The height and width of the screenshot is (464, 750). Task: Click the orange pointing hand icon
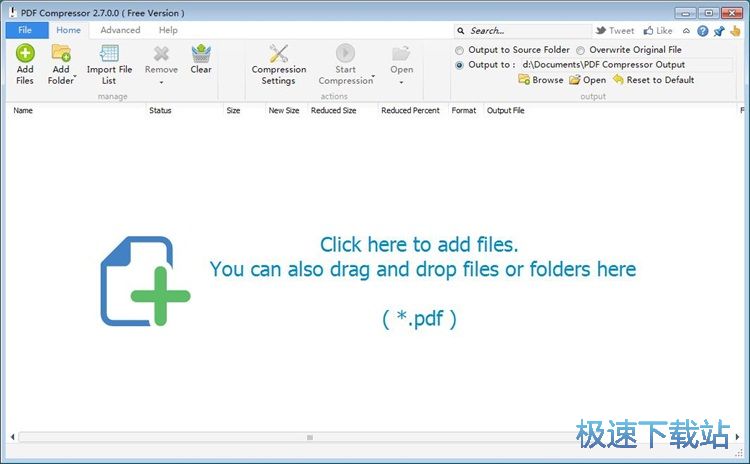pyautogui.click(x=735, y=31)
